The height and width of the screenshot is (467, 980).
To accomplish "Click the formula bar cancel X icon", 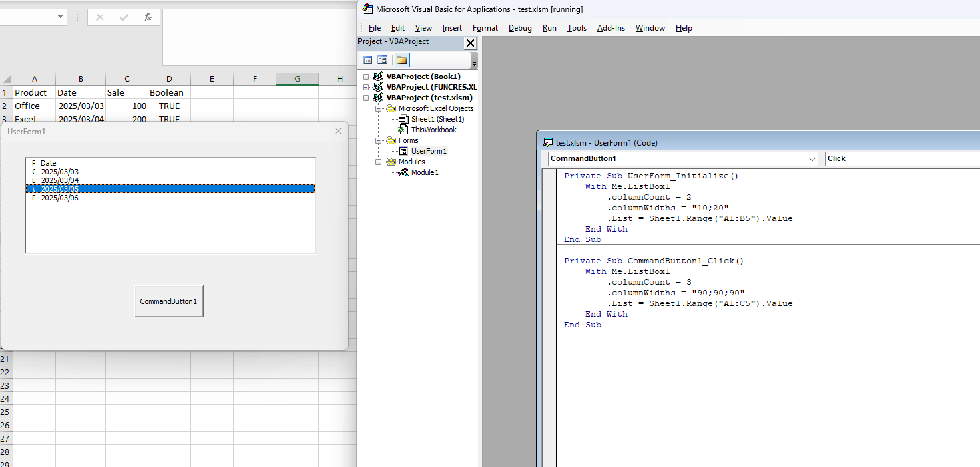I will (x=100, y=17).
